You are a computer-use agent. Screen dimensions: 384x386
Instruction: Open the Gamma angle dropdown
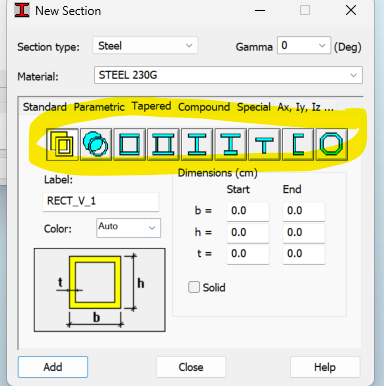pos(304,45)
